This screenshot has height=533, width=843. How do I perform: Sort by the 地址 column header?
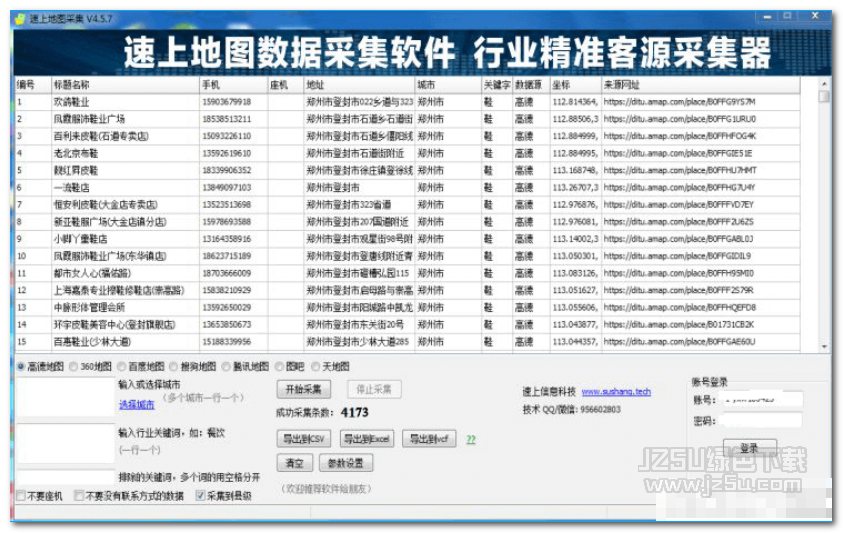pos(359,84)
